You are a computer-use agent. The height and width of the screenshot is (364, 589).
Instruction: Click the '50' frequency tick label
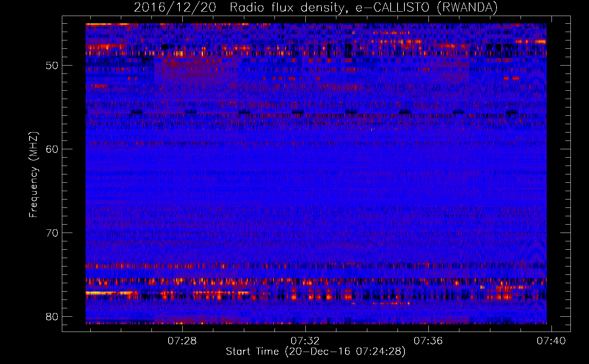pos(52,66)
